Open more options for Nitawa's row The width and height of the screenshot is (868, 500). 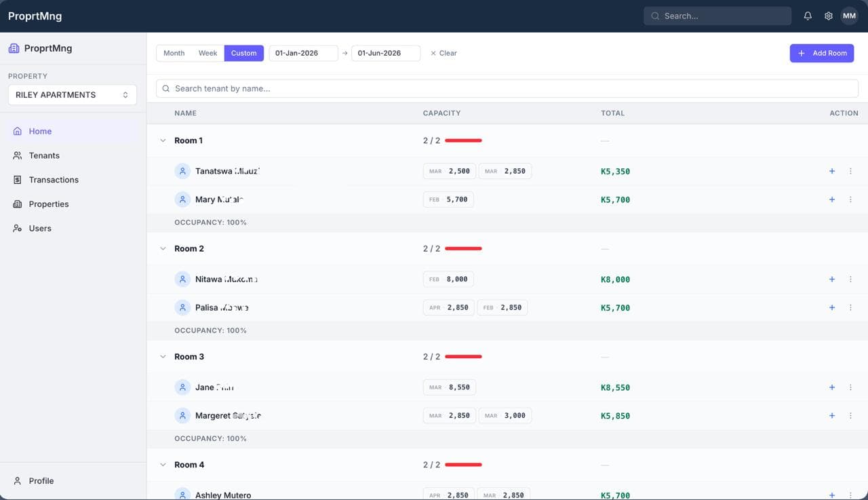click(850, 279)
